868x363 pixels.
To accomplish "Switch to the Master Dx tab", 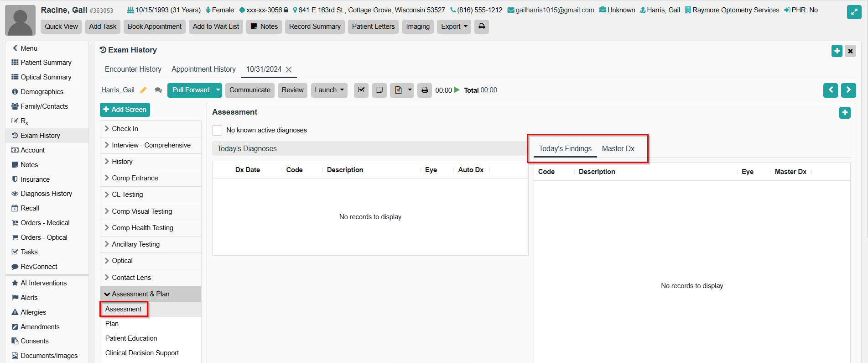I will tap(618, 148).
